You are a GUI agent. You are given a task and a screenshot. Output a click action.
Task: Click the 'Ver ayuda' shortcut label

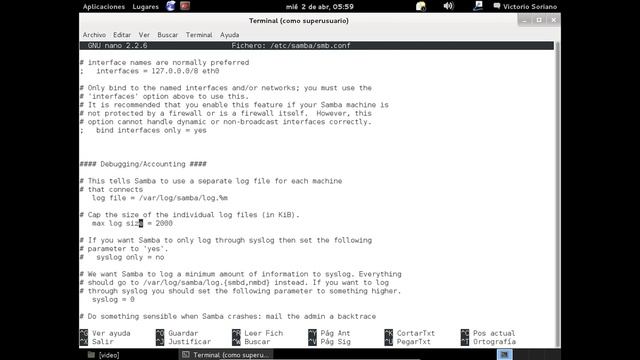click(x=111, y=333)
